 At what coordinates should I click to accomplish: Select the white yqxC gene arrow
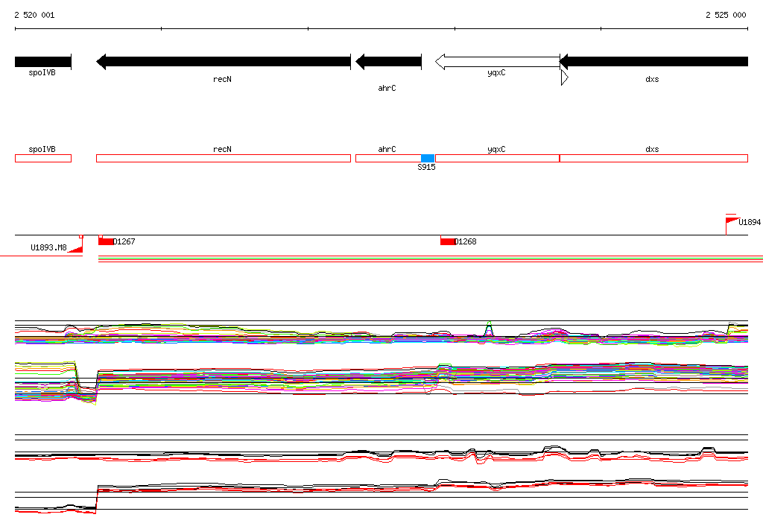pos(497,62)
